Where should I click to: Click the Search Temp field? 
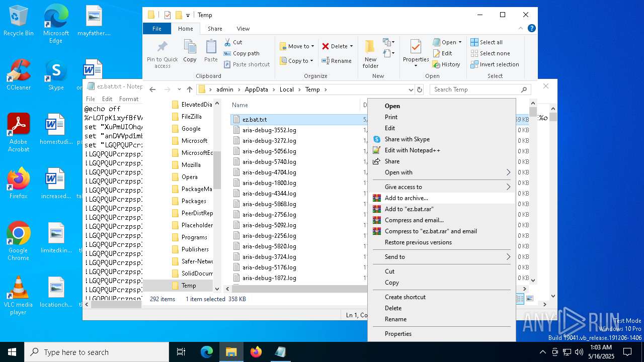[480, 89]
